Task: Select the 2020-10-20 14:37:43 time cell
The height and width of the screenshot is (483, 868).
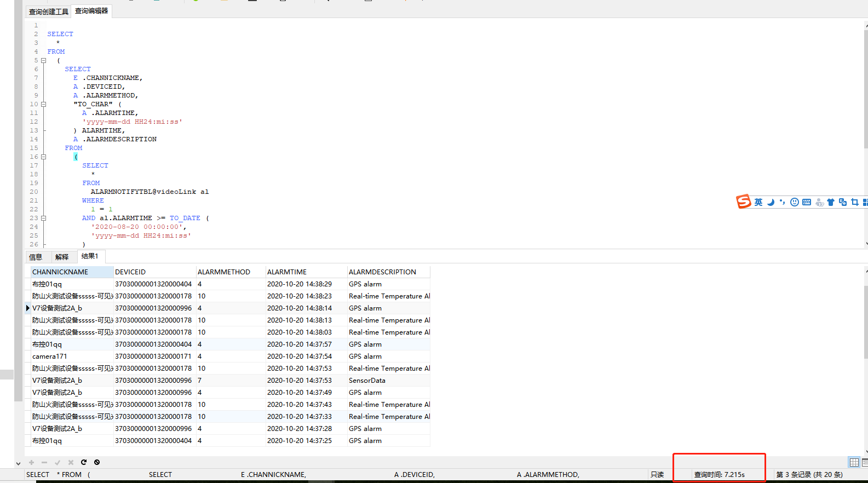Action: pos(307,405)
